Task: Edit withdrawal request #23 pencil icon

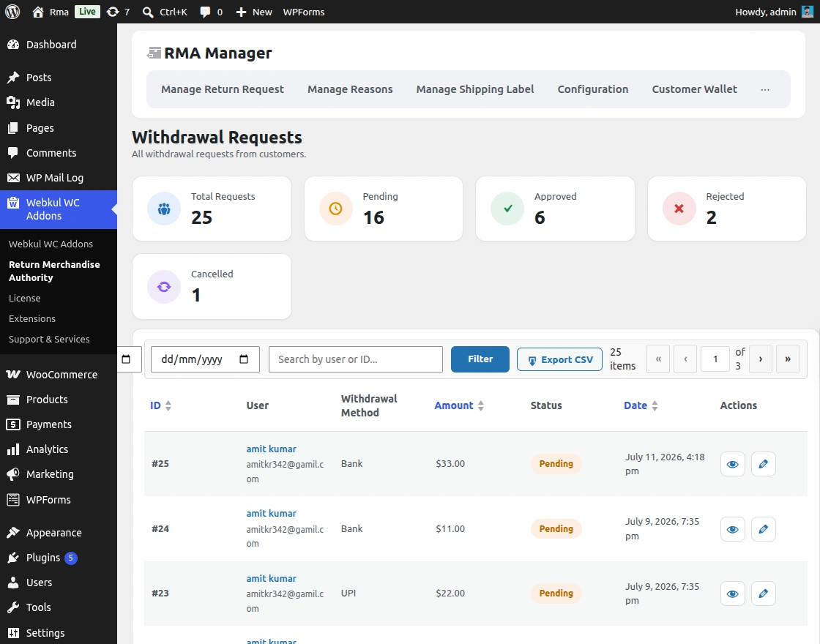Action: [x=763, y=594]
